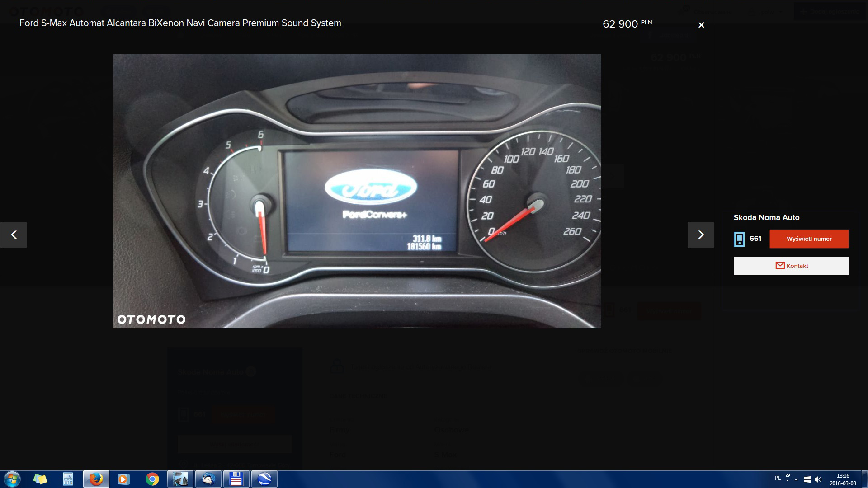Screen dimensions: 868x488
Task: Launch Calculator from the taskbar
Action: pos(68,479)
